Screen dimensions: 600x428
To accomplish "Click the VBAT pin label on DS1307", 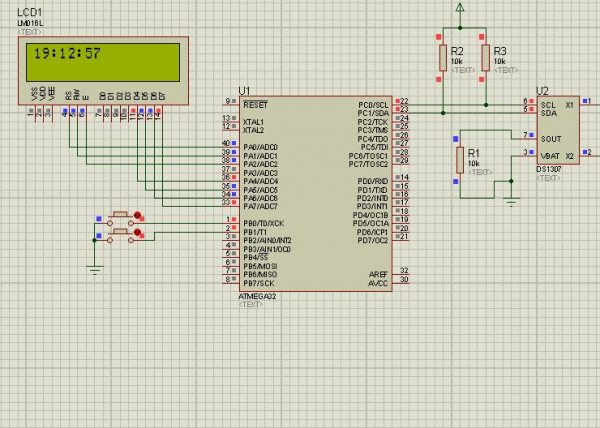I will tap(550, 156).
